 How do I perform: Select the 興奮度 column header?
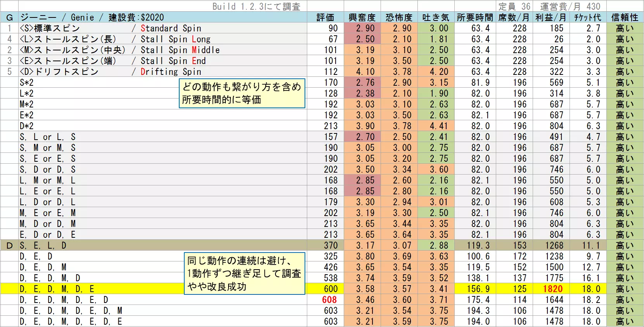362,17
